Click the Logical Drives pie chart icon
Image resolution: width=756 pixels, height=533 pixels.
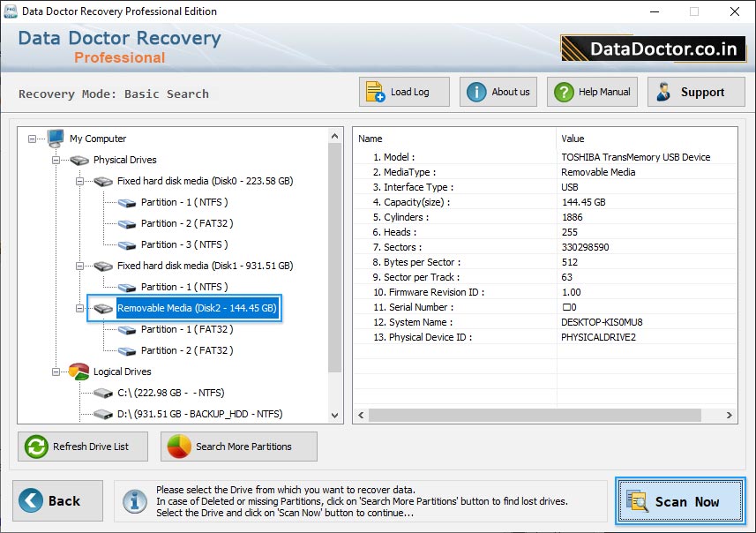pos(79,372)
